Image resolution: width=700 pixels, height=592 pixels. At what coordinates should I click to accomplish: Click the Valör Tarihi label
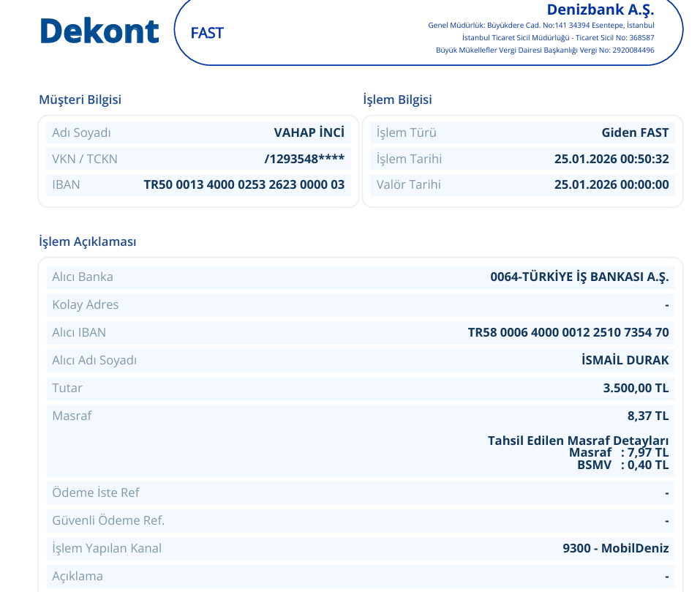point(408,185)
